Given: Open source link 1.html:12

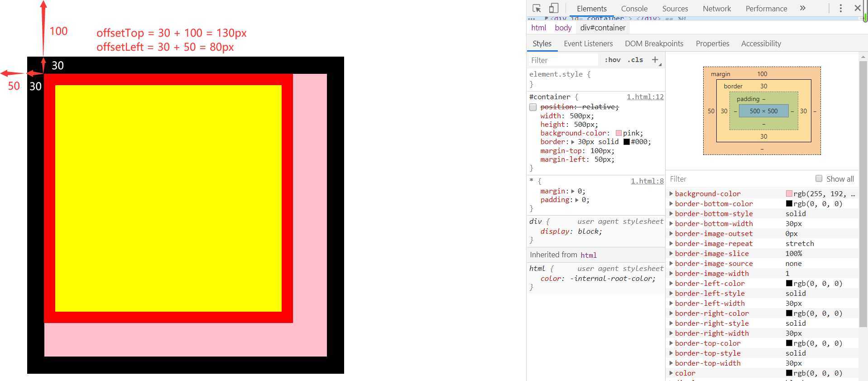Looking at the screenshot, I should 645,97.
